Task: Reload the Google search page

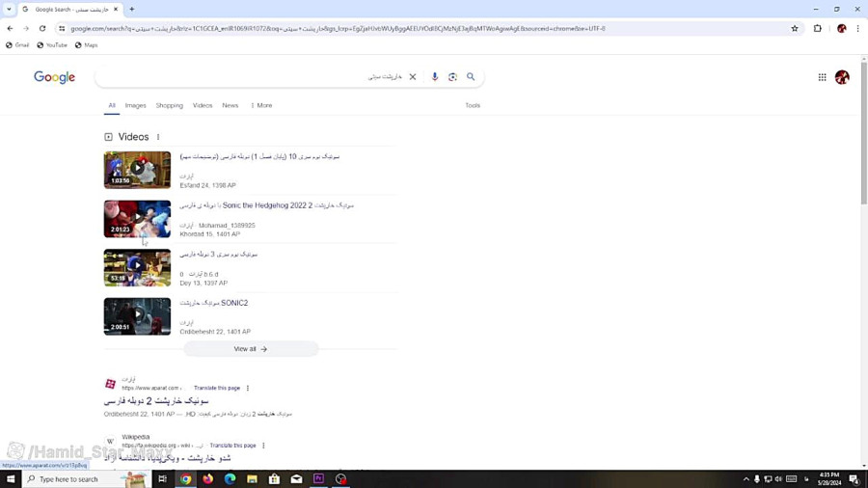Action: 42,28
